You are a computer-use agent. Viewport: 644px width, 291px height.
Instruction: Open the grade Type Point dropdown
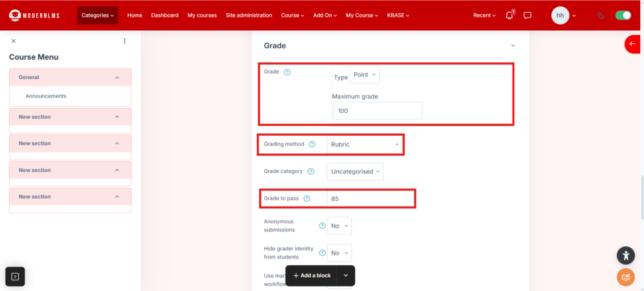tap(365, 75)
